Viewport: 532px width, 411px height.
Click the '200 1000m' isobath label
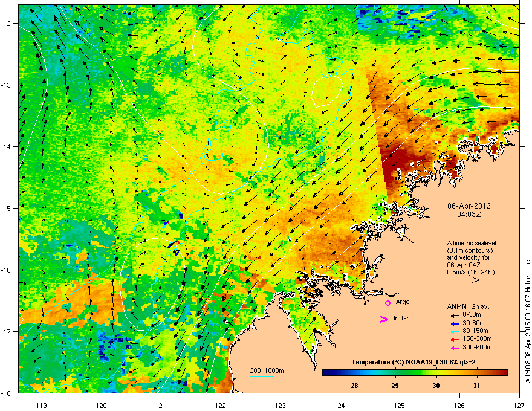click(267, 371)
